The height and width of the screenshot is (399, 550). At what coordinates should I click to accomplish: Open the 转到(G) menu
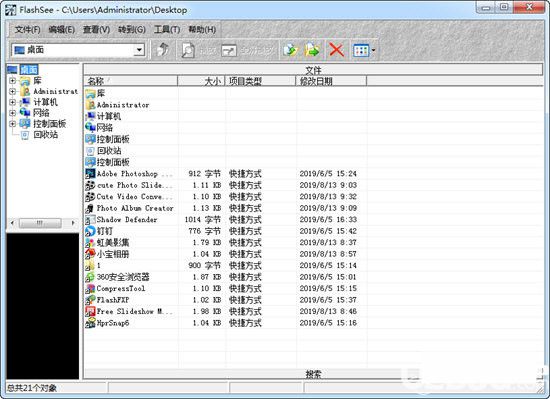tap(132, 29)
